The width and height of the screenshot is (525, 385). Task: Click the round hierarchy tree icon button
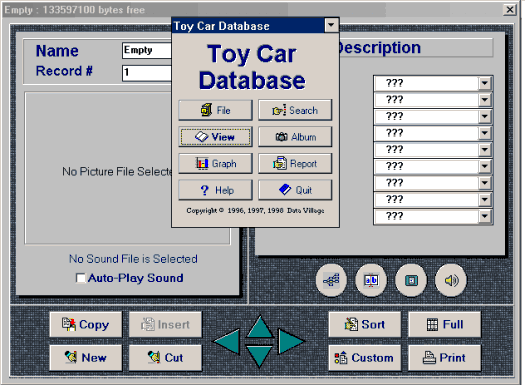point(331,280)
